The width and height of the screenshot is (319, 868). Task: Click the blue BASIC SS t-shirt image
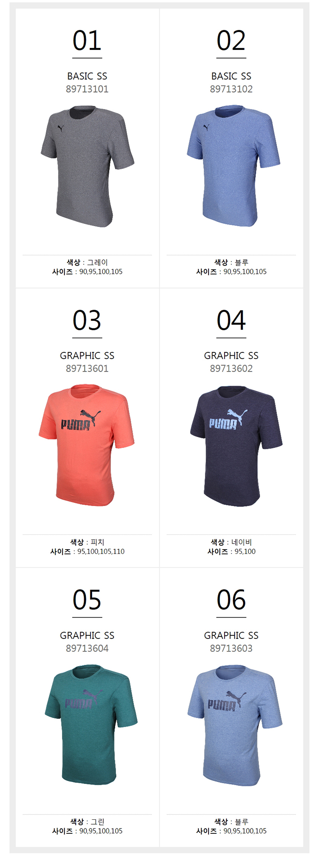pos(234,166)
